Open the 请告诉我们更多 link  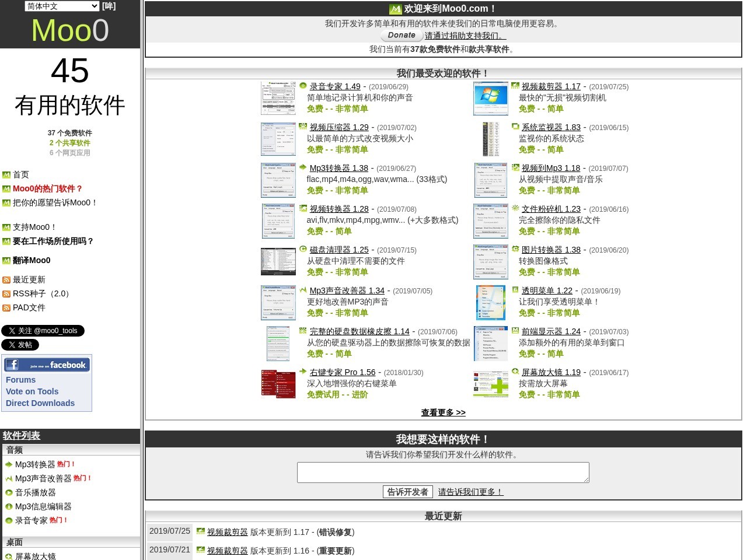pyautogui.click(x=470, y=492)
